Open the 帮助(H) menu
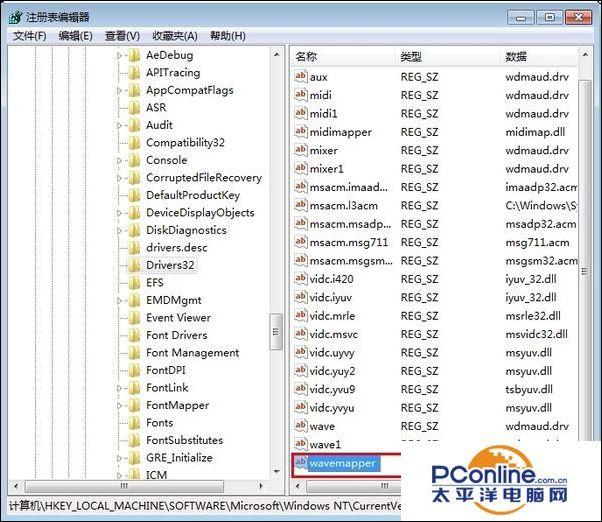 click(x=228, y=36)
